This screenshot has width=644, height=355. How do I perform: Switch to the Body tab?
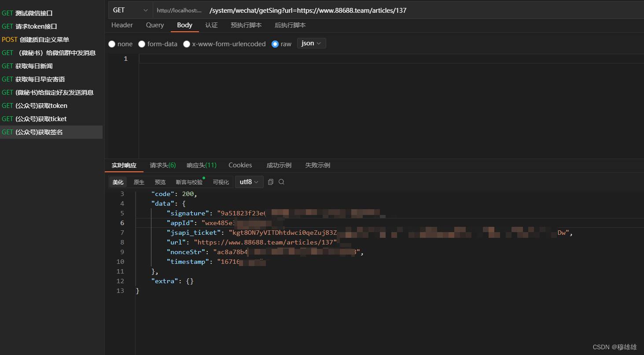pyautogui.click(x=184, y=25)
